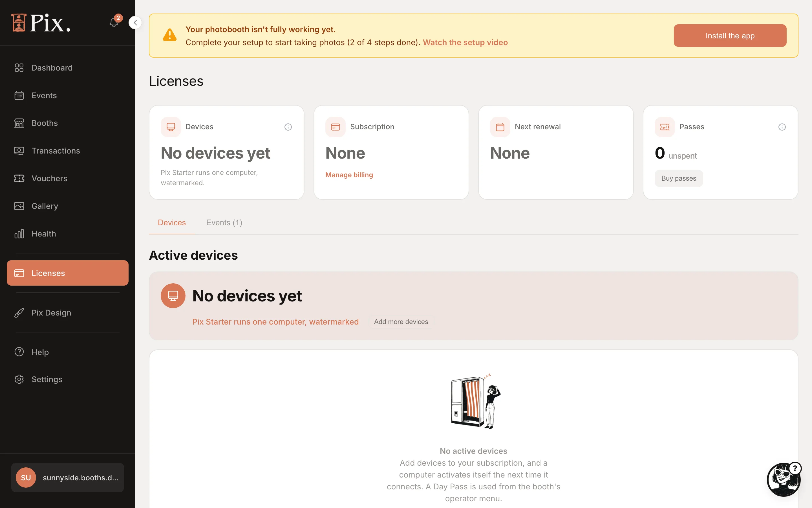
Task: Open Transactions in the sidebar
Action: click(x=67, y=151)
